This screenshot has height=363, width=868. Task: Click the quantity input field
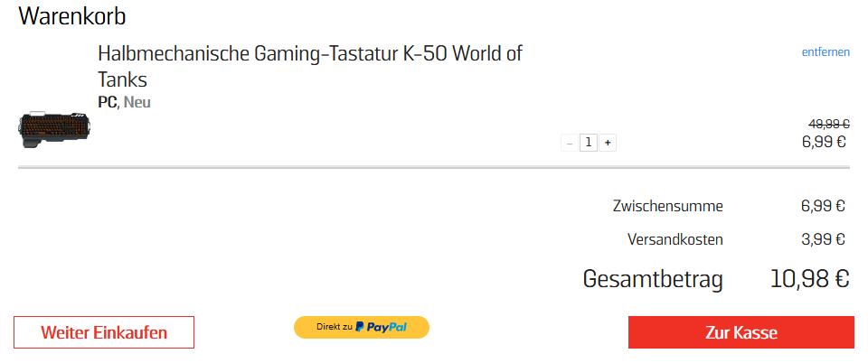coord(588,143)
